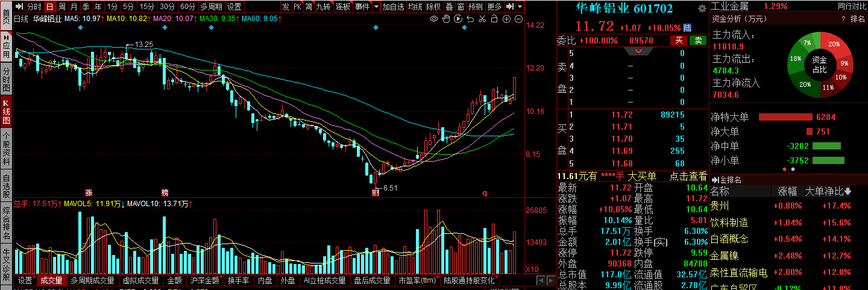Select 季 quarterly period
868x290 pixels.
click(x=86, y=7)
